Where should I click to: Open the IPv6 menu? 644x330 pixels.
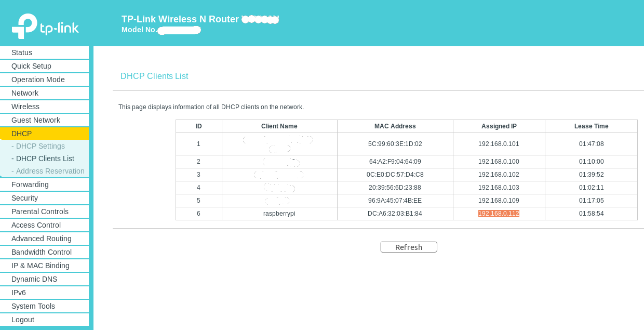44,293
